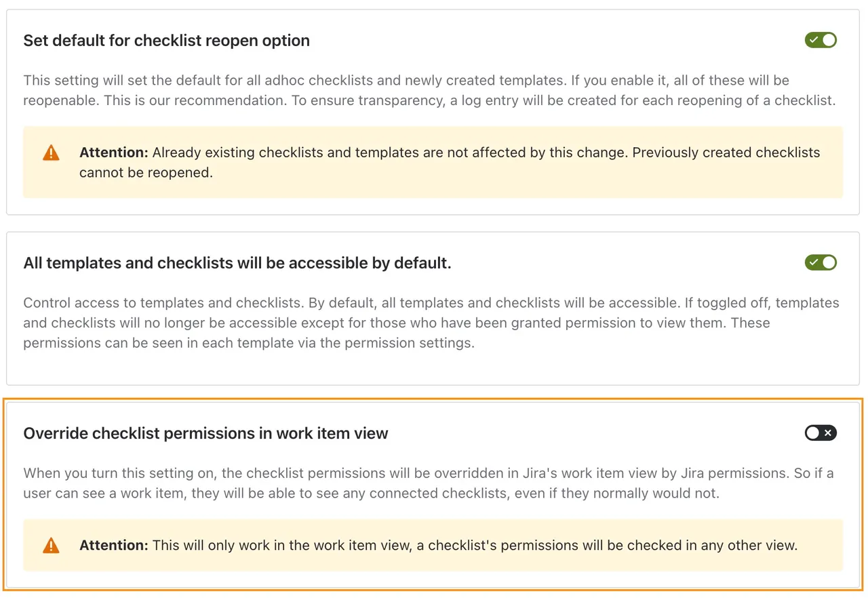Click the warning triangle in the bottom Attention banner

tap(51, 545)
